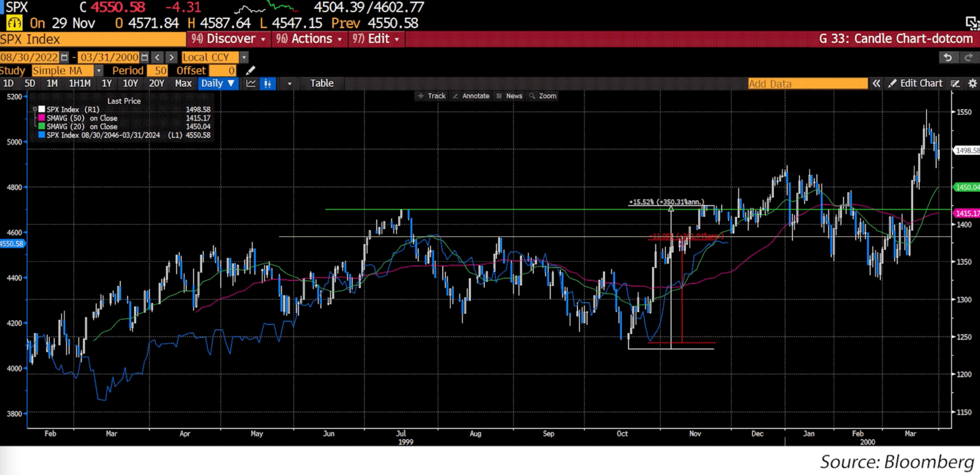The image size is (980, 475).
Task: Click the undo arrow icon near top right
Action: tap(948, 57)
